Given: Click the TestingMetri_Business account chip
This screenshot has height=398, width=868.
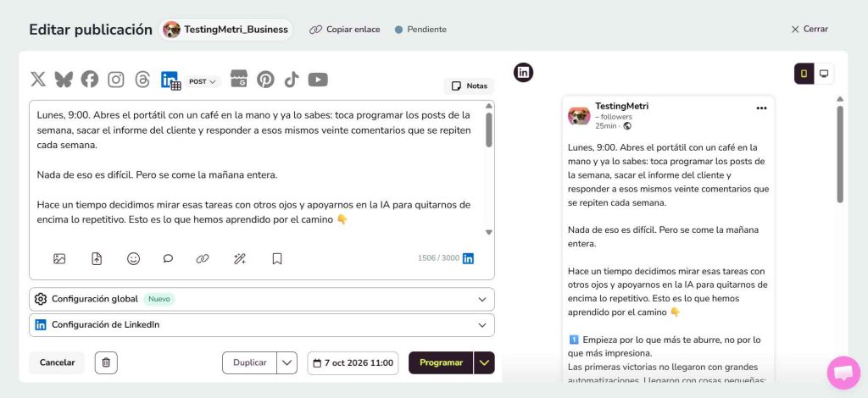Looking at the screenshot, I should 225,30.
